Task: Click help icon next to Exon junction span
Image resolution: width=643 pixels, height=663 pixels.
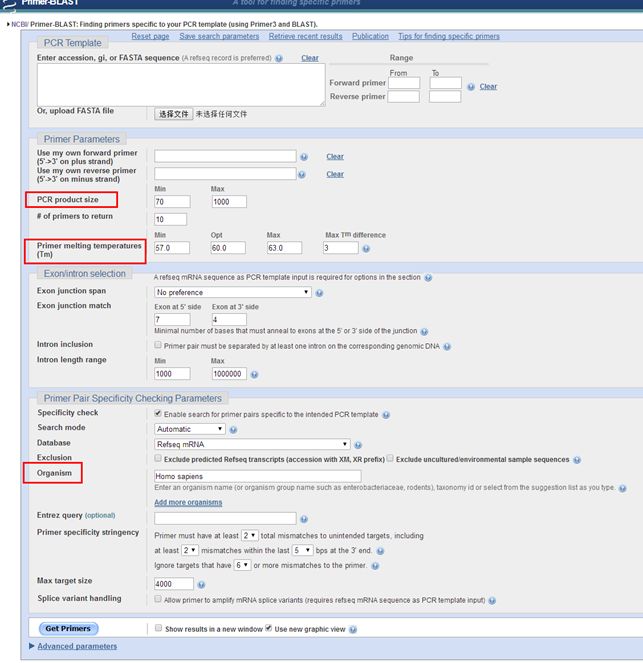Action: click(x=320, y=293)
